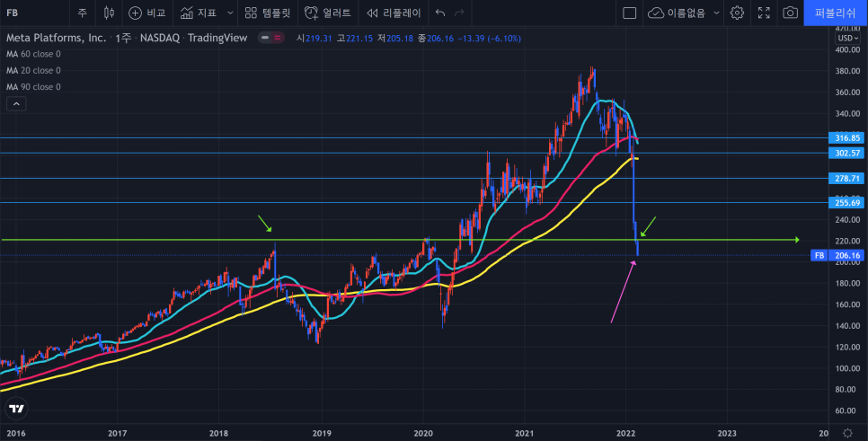This screenshot has height=441, width=868.
Task: Click the closing value 종 206.16
Action: point(436,39)
